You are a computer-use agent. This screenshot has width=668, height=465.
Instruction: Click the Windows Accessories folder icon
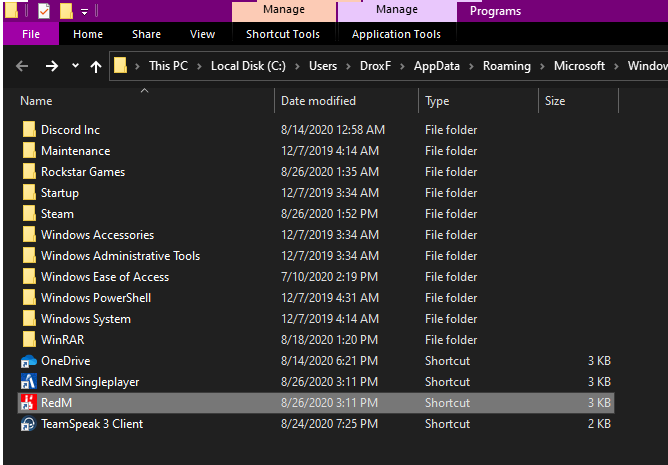[29, 234]
